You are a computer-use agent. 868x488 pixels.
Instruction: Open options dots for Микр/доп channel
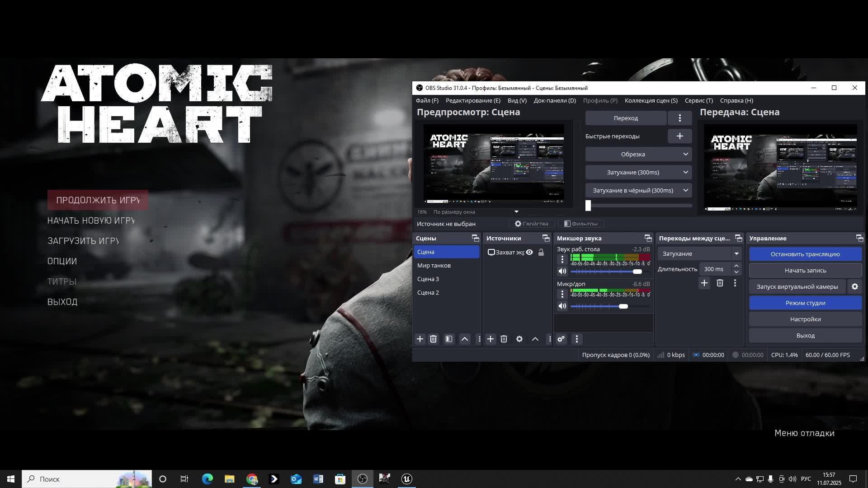[x=562, y=294]
